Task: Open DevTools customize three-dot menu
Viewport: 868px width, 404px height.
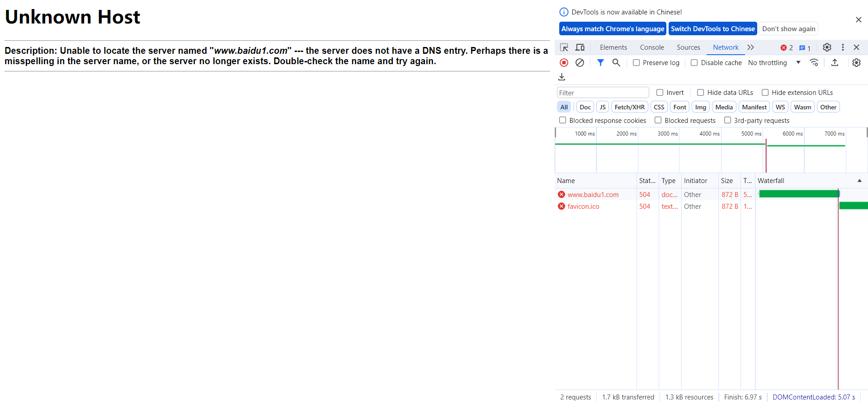Action: pyautogui.click(x=843, y=47)
